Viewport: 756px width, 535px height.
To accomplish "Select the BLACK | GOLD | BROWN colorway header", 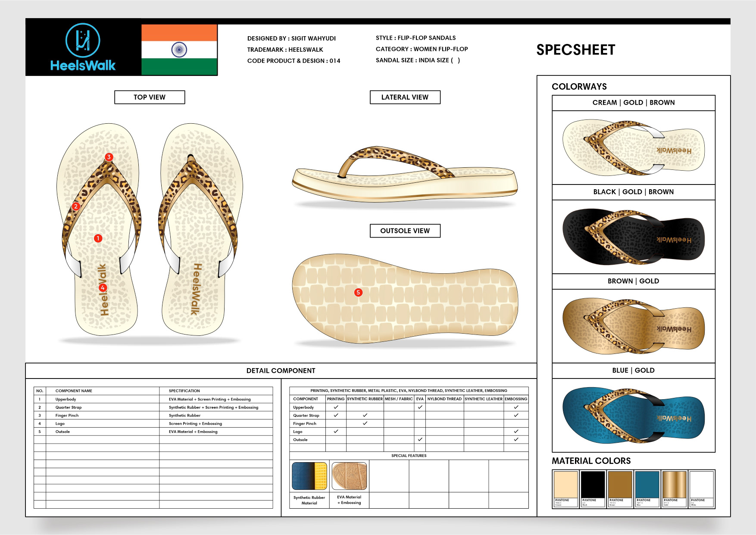I will tap(634, 192).
